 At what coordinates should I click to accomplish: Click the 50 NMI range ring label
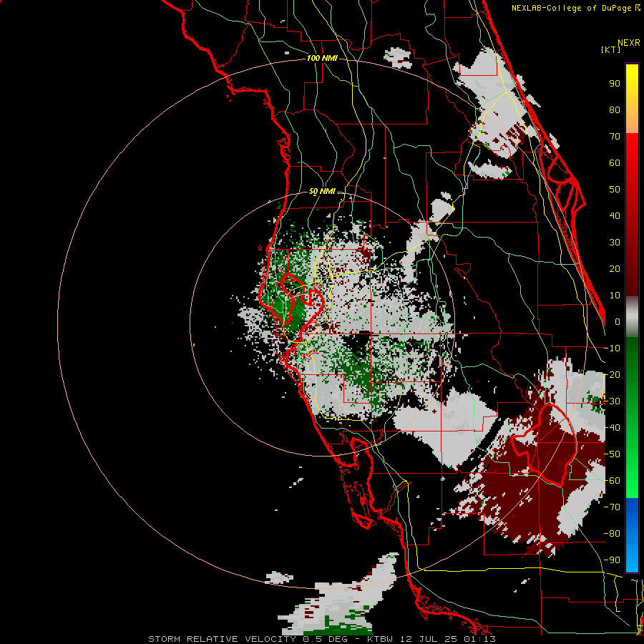click(322, 191)
